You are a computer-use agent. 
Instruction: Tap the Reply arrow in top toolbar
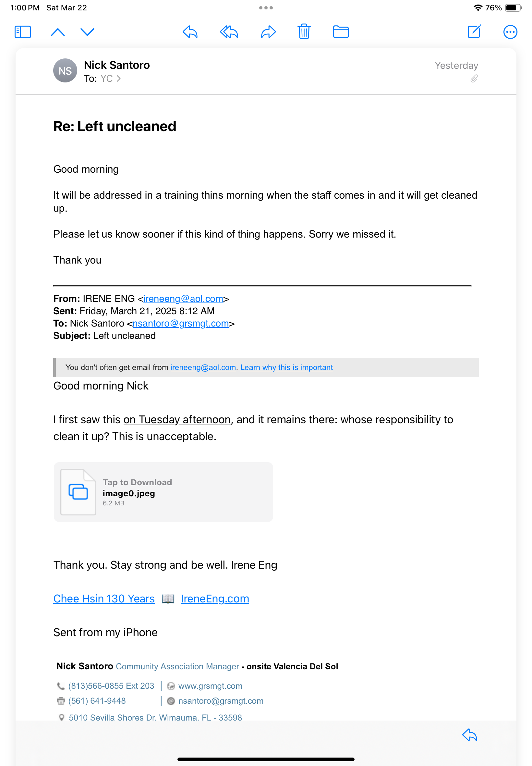(x=190, y=32)
